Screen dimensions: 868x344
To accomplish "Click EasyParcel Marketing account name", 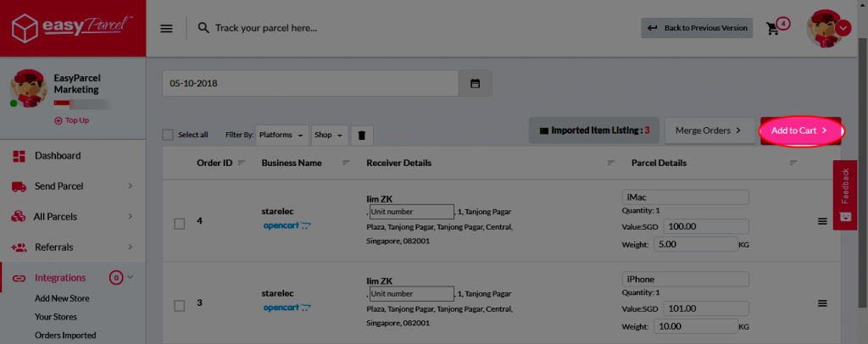I will point(77,84).
